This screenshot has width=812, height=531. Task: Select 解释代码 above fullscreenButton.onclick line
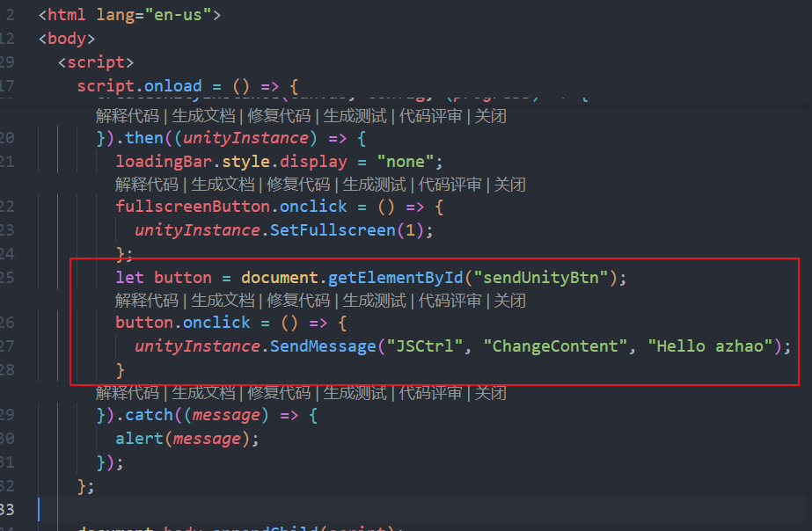(147, 185)
